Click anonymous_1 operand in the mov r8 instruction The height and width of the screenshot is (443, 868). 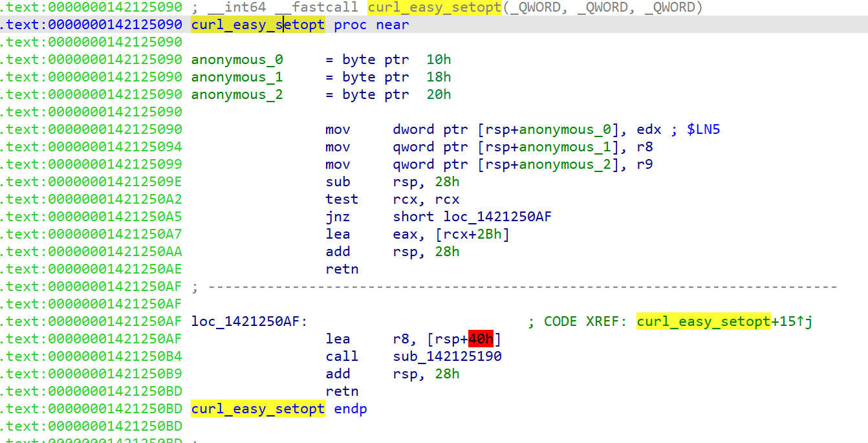click(x=565, y=147)
